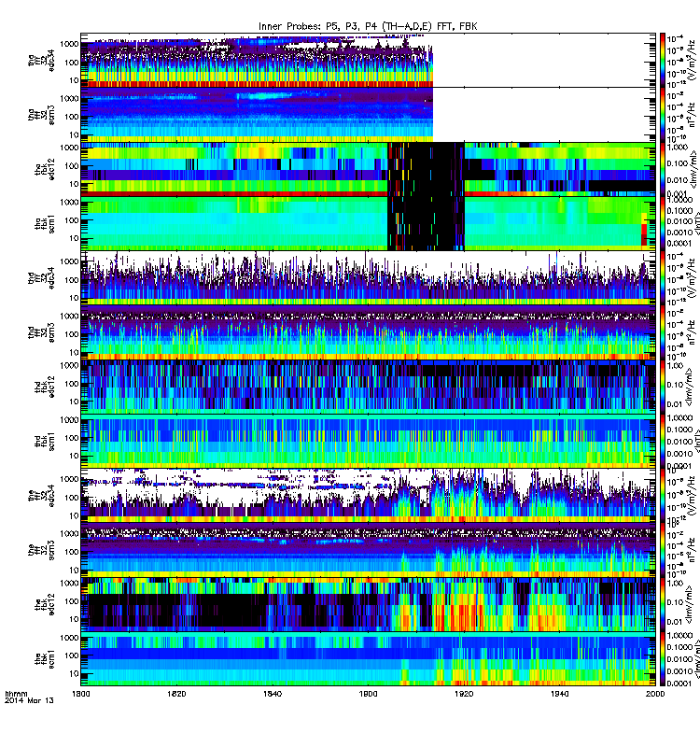Click inside the thd fbk edc12 spectrogram
700x747 pixels.
tap(368, 387)
